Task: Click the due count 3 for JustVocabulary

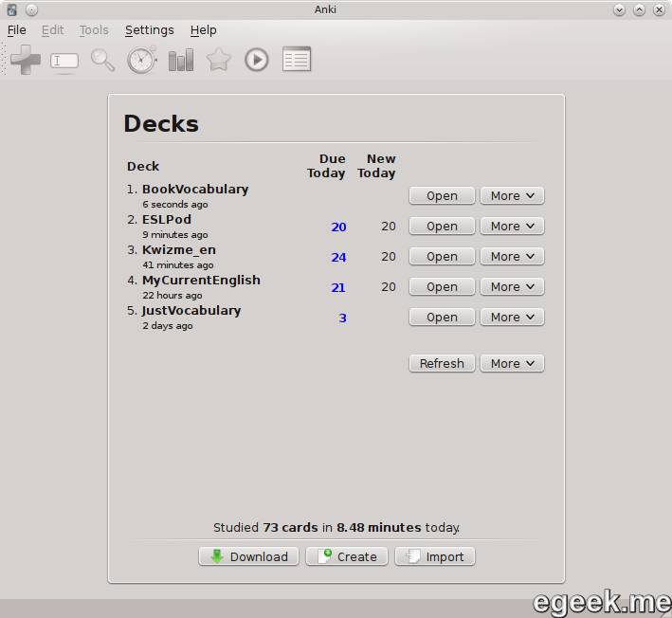Action: [342, 318]
